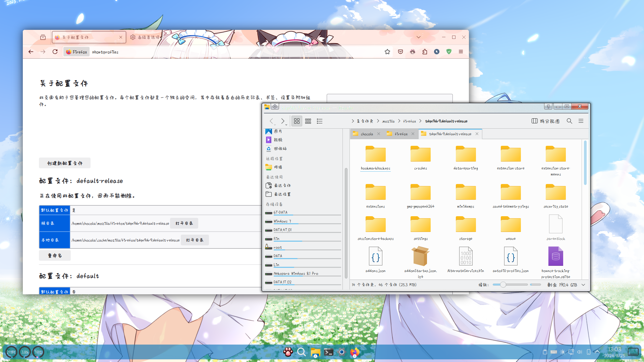
Task: Expand breadcrumb chevron before firefox
Action: 399,121
